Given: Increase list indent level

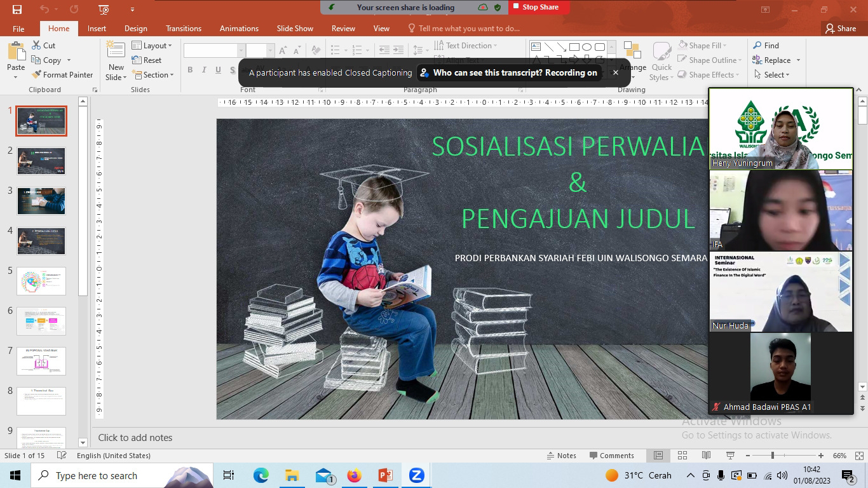Looking at the screenshot, I should [398, 50].
